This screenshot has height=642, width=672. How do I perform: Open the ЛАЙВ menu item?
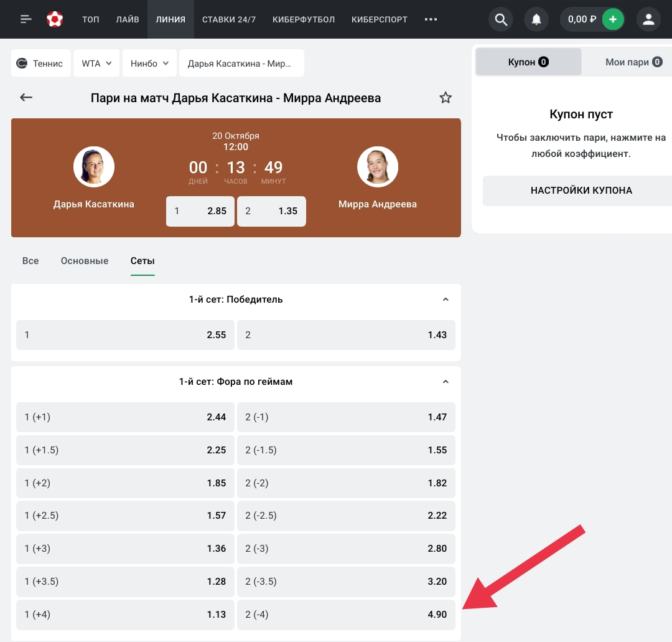pyautogui.click(x=128, y=19)
